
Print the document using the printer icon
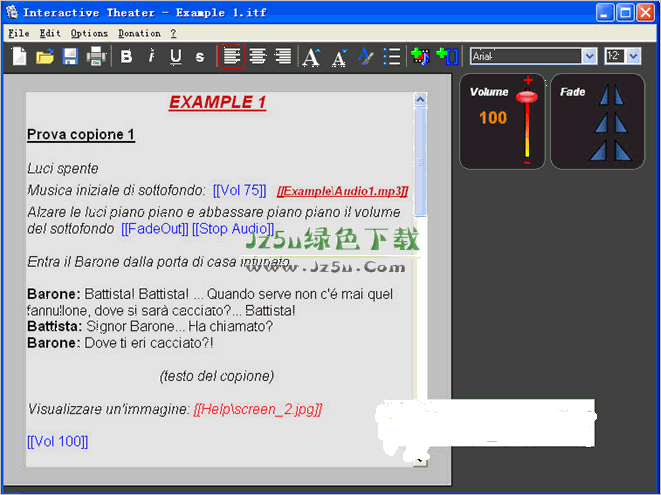coord(96,57)
